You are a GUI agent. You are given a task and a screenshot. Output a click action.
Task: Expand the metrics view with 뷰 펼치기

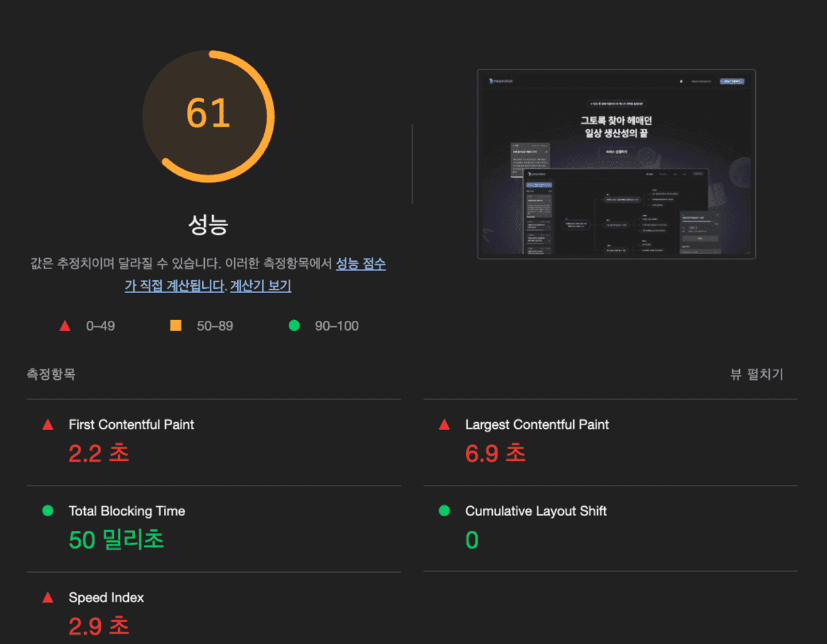click(756, 374)
